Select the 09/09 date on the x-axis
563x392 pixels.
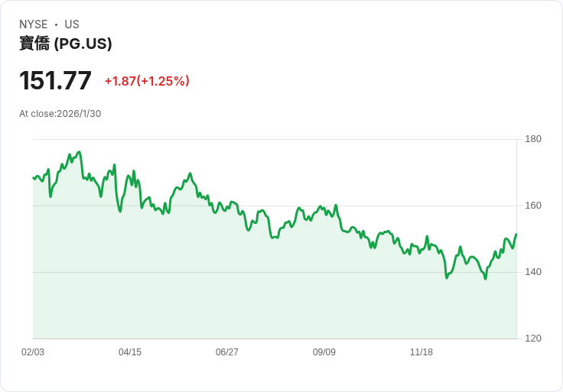coord(324,352)
